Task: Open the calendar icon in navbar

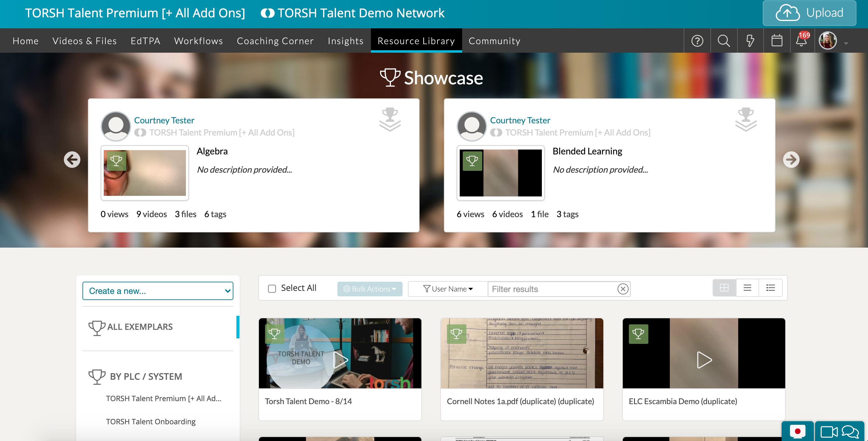Action: click(x=777, y=41)
